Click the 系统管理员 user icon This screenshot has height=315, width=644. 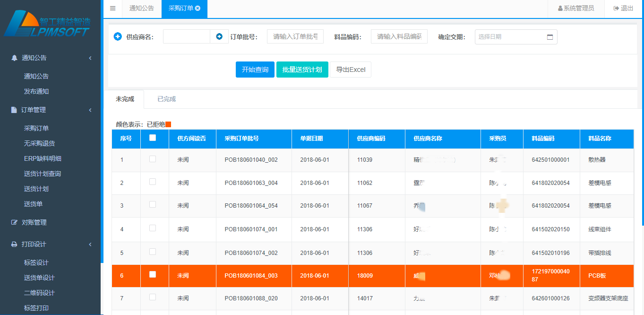click(560, 9)
